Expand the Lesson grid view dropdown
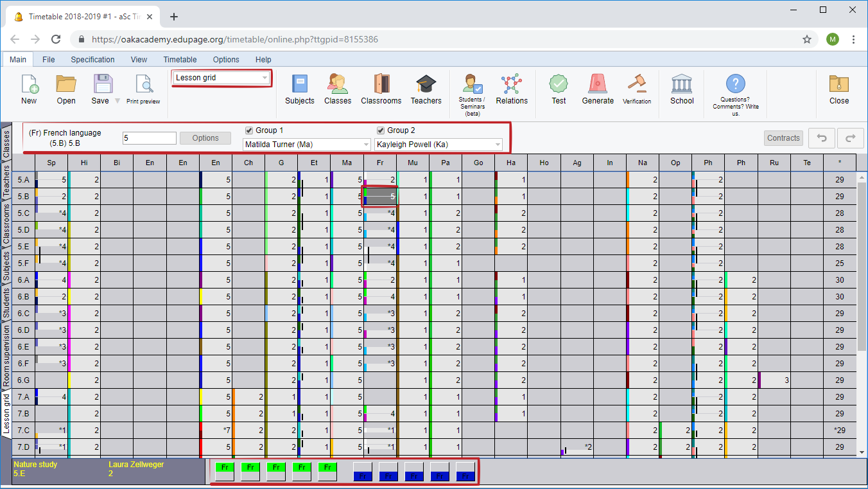Viewport: 868px width, 489px height. pos(221,78)
